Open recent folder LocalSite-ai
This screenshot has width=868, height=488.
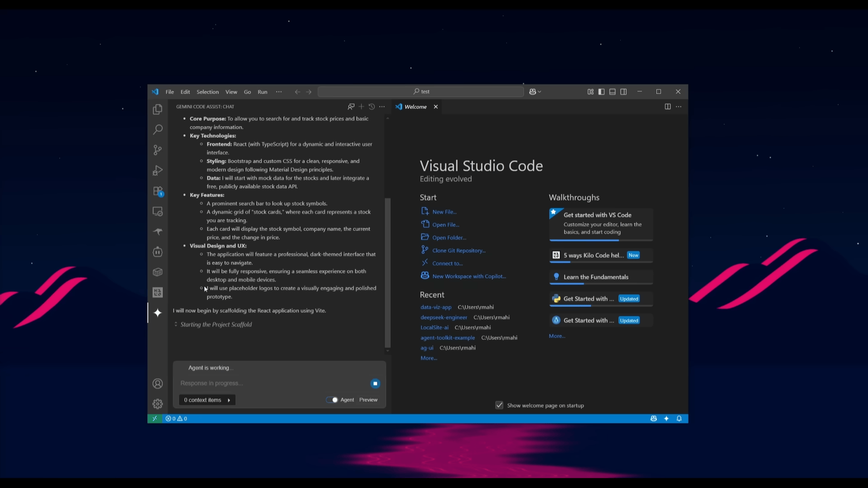(434, 328)
